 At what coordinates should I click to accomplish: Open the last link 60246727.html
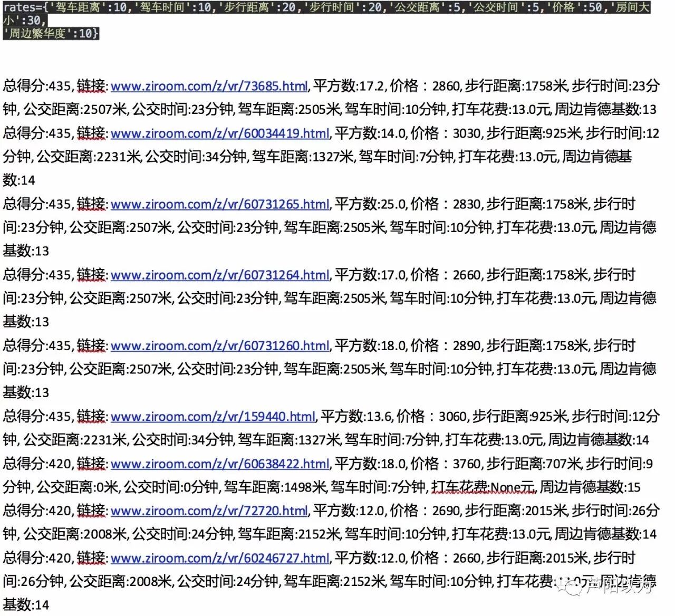(220, 558)
